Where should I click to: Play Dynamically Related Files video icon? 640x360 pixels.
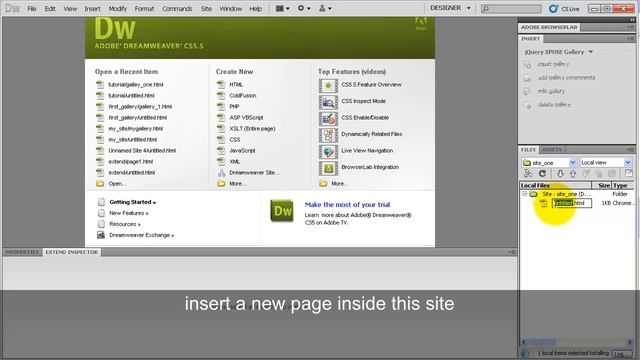[x=328, y=135]
